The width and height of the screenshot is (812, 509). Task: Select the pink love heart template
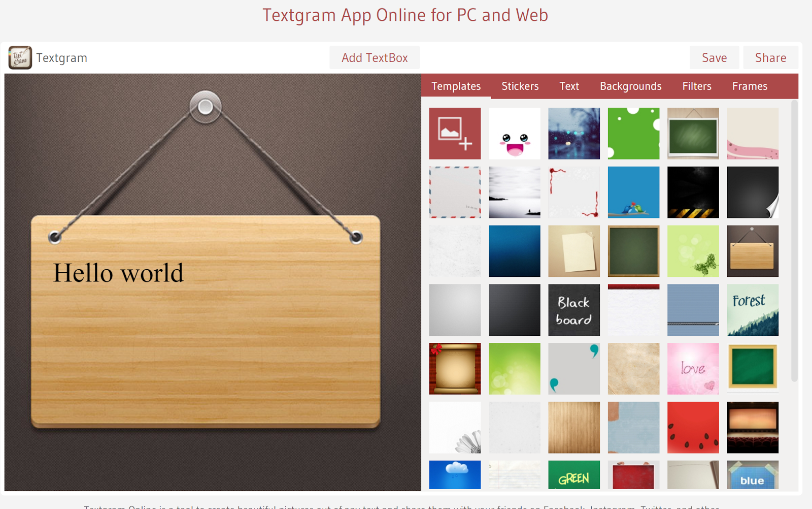tap(693, 368)
